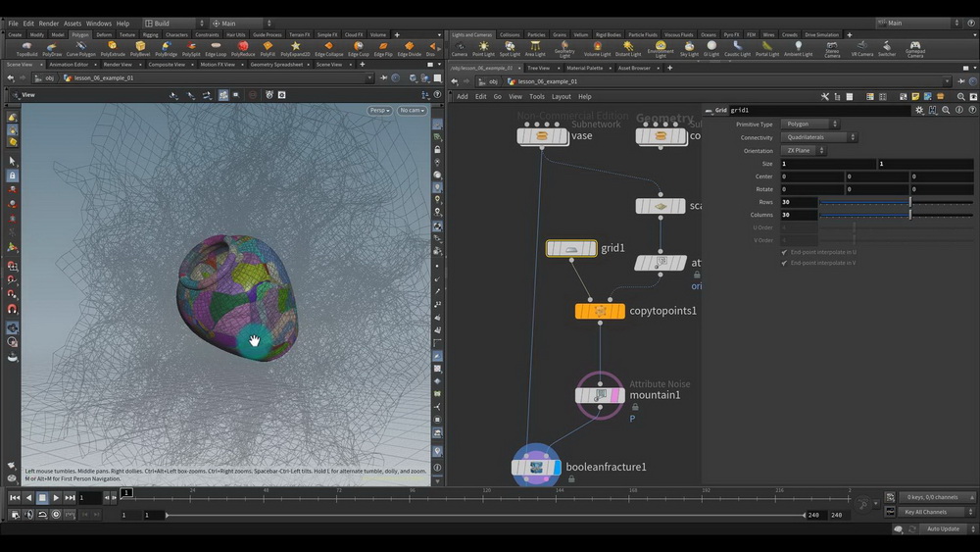
Task: Switch to the Geometry Spreadsheet tab
Action: coord(276,65)
